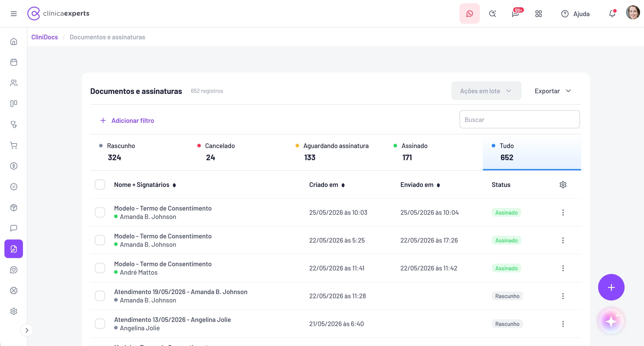
Task: Go to Home in the sidebar
Action: 14,41
